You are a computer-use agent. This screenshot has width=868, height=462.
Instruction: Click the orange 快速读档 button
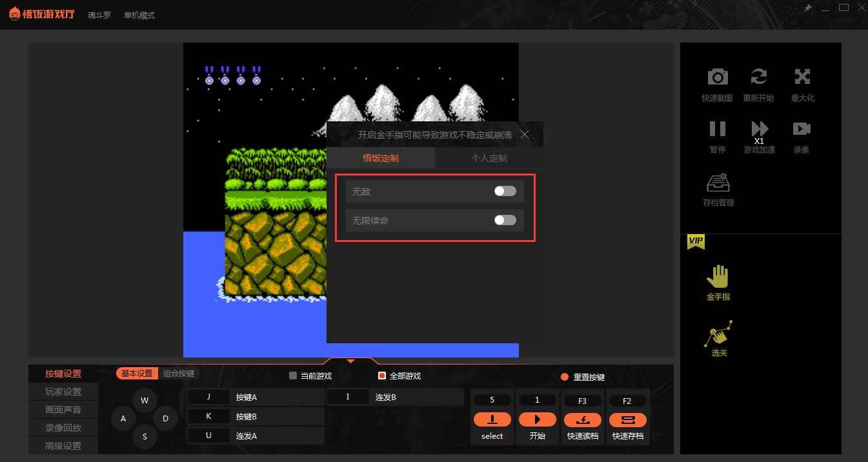click(582, 419)
